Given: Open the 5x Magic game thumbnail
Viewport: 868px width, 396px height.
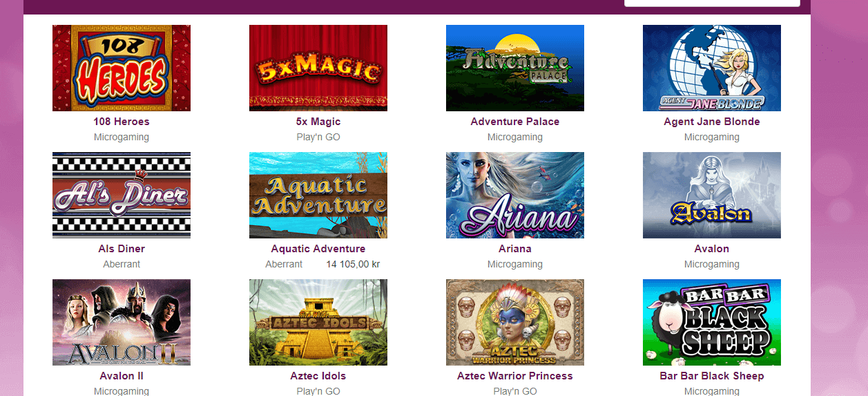Looking at the screenshot, I should (x=318, y=68).
